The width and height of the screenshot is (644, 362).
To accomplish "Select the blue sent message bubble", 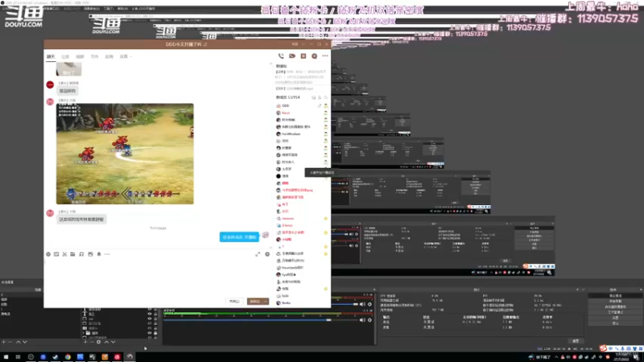I will click(x=239, y=237).
